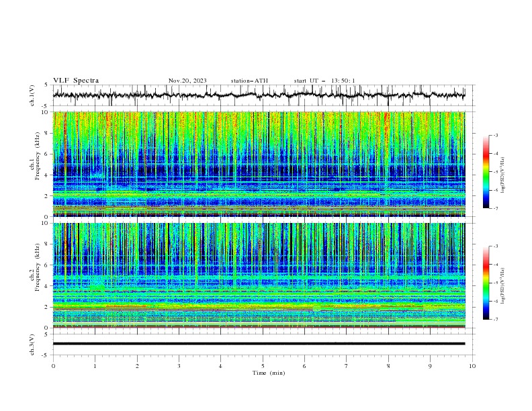Screen dimensions: 532x411
Task: Click time axis tick label "8"
Action: click(388, 366)
